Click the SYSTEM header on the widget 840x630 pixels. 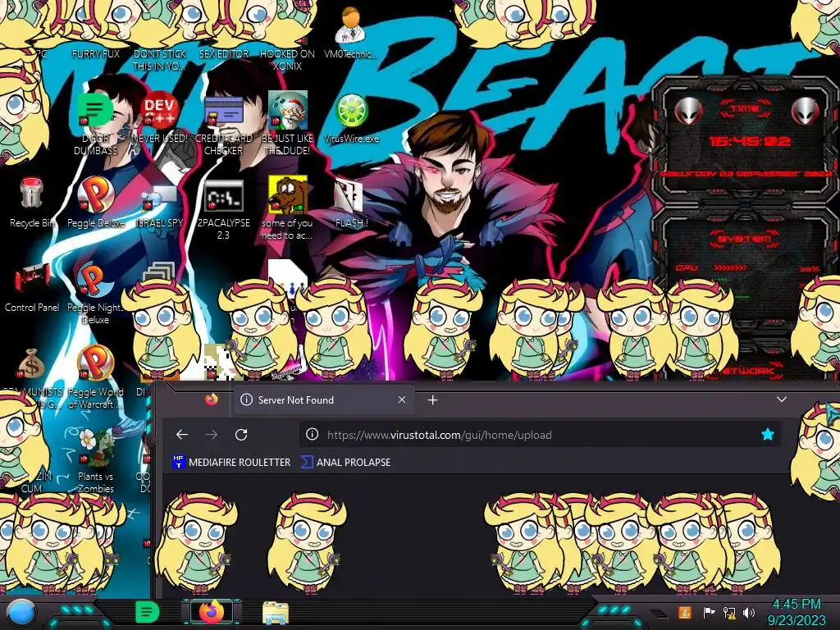coord(745,239)
